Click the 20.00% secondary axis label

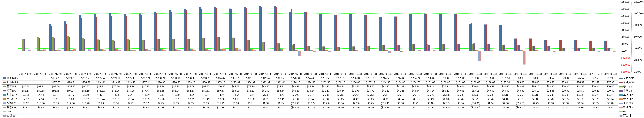click(638, 60)
